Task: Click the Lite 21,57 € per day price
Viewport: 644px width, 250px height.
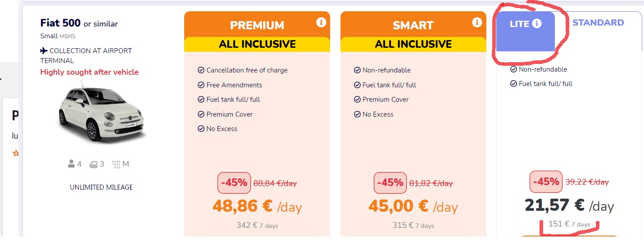Action: pos(569,205)
